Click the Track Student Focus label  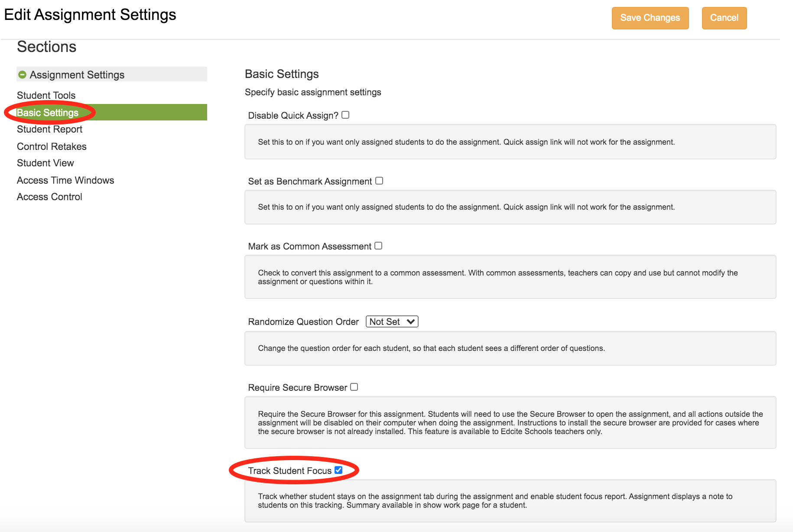289,470
